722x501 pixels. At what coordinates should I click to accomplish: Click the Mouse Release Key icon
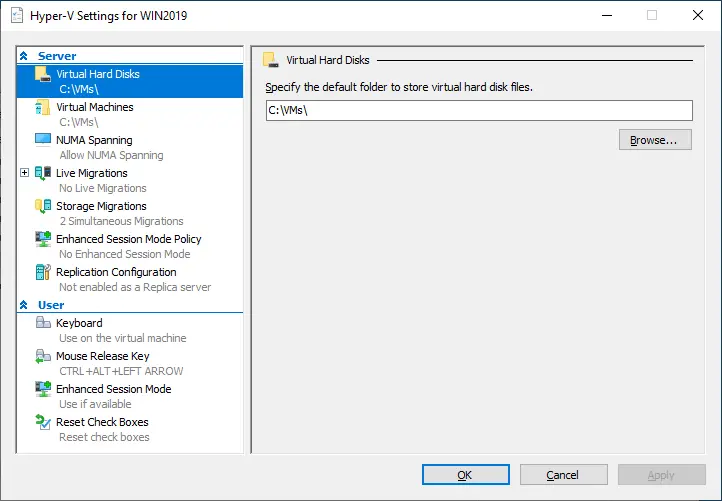point(43,356)
